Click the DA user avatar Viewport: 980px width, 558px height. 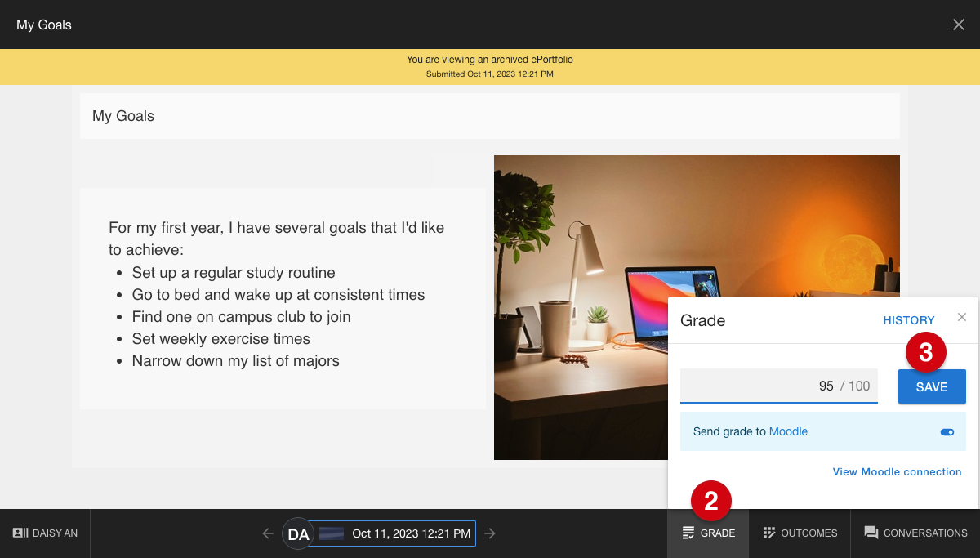(298, 533)
